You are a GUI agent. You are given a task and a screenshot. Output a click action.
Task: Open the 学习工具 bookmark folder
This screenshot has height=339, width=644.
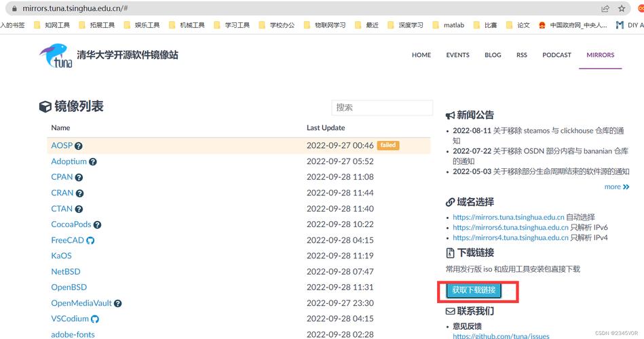coord(231,25)
